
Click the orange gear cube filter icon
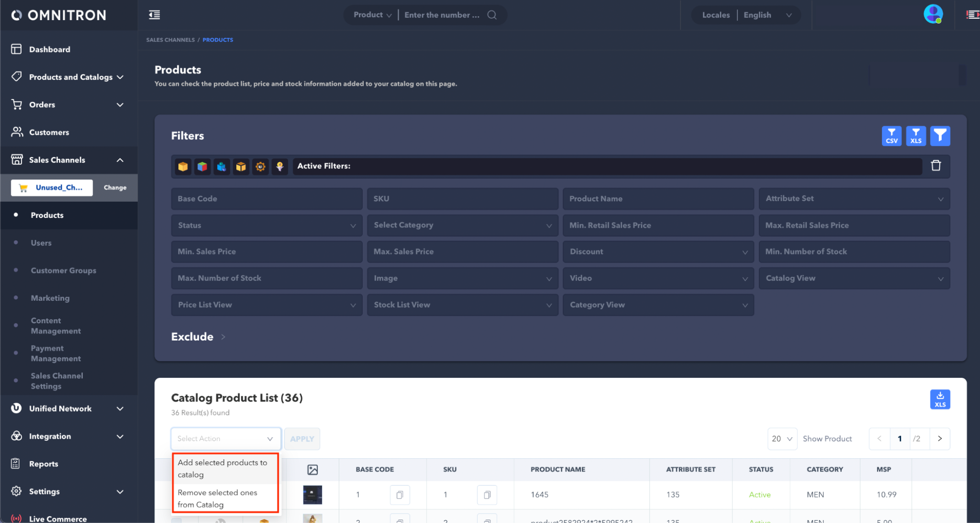tap(260, 166)
